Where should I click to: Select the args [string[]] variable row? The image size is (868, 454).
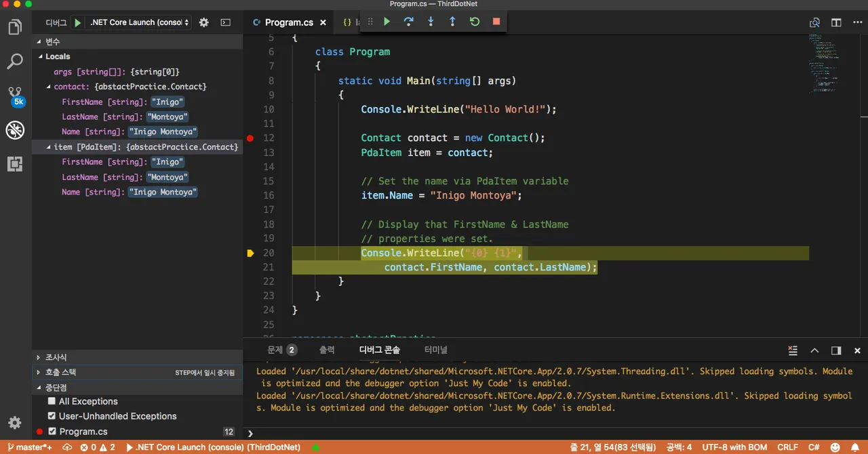pos(138,72)
